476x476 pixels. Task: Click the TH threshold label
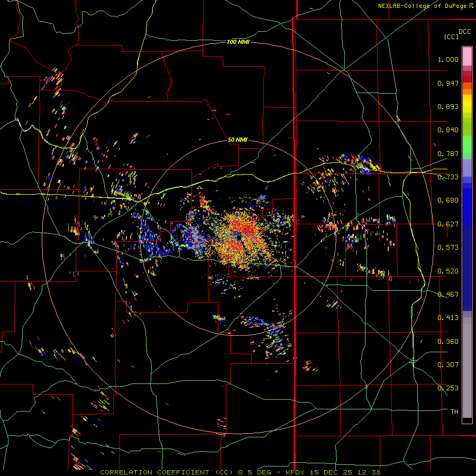(454, 412)
